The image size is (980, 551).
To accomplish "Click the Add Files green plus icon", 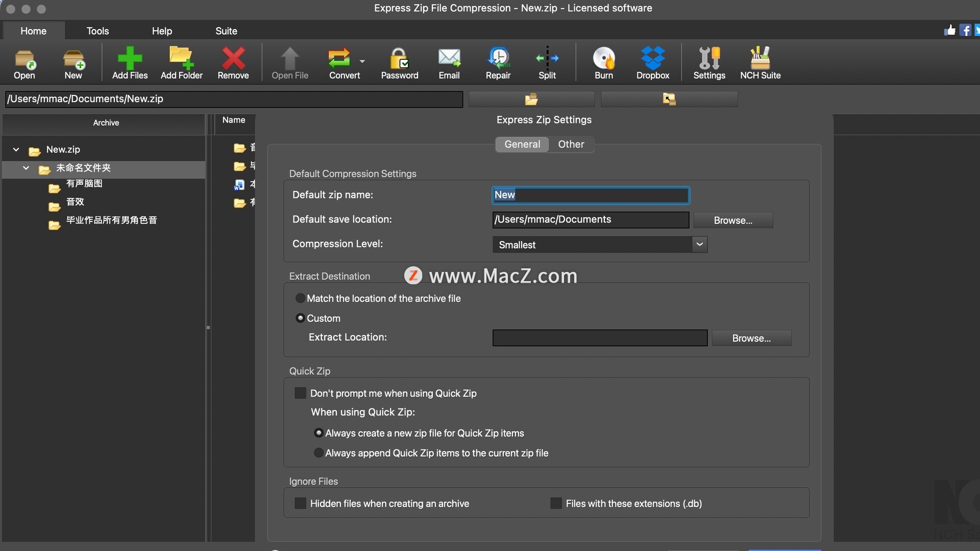I will coord(130,59).
